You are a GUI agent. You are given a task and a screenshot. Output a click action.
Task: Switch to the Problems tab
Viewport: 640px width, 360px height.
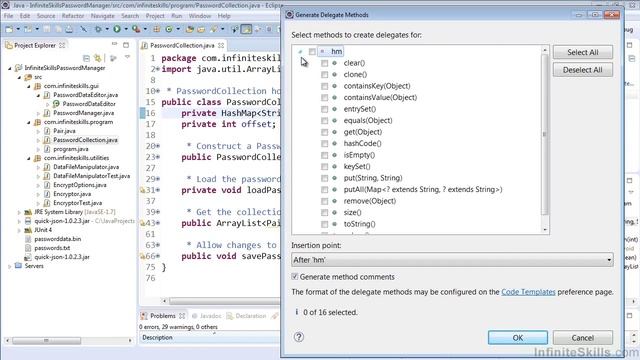coord(162,316)
